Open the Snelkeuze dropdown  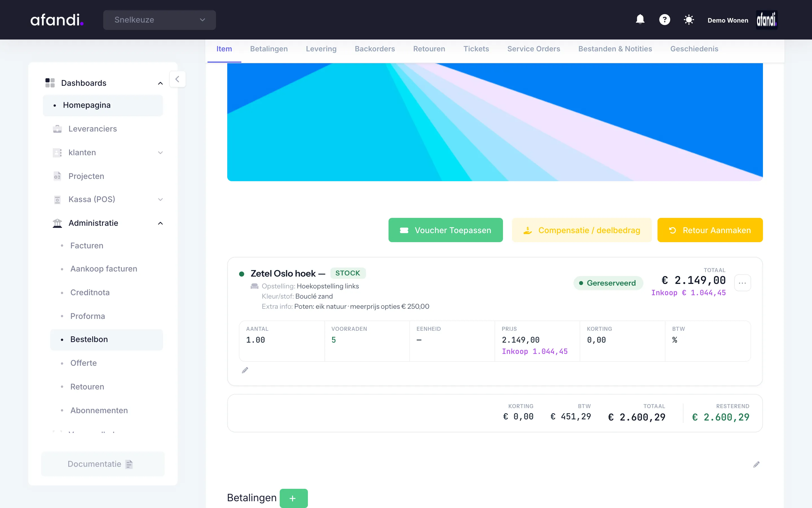click(x=159, y=20)
